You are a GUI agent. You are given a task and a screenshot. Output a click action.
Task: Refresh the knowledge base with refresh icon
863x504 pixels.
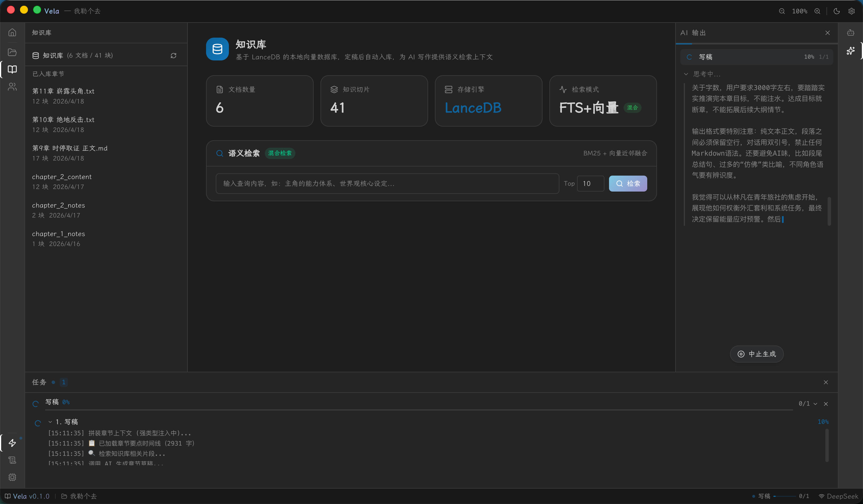174,55
